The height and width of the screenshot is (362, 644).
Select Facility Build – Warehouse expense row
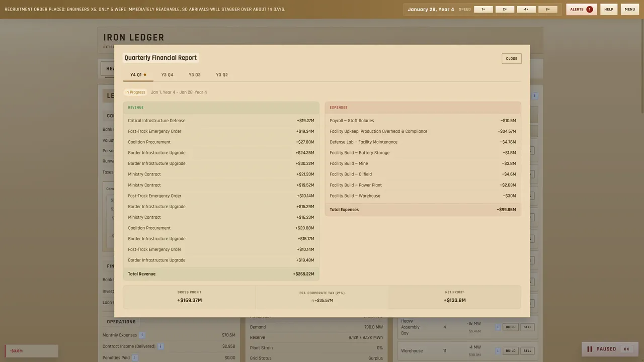(423, 196)
